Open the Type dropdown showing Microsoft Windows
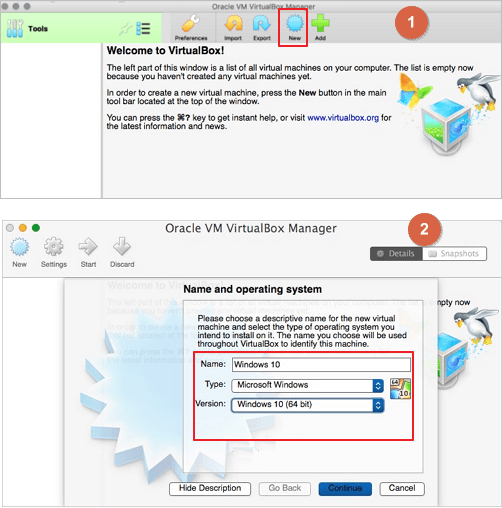Image resolution: width=502 pixels, height=508 pixels. click(x=308, y=385)
